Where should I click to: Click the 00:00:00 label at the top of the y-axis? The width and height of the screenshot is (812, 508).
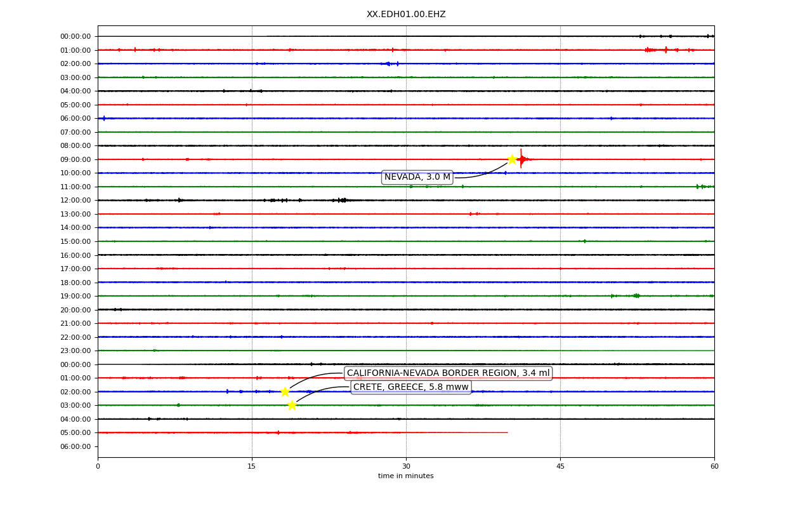[x=75, y=36]
